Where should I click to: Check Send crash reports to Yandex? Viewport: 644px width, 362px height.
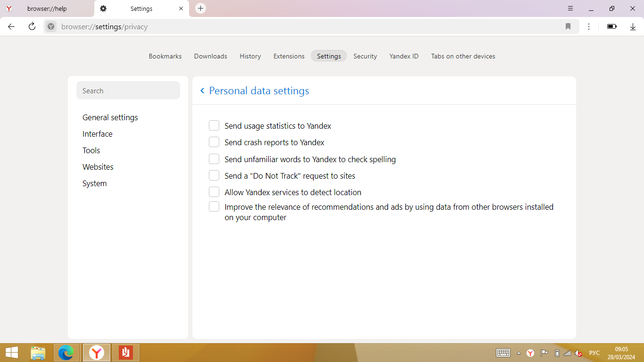[x=214, y=142]
